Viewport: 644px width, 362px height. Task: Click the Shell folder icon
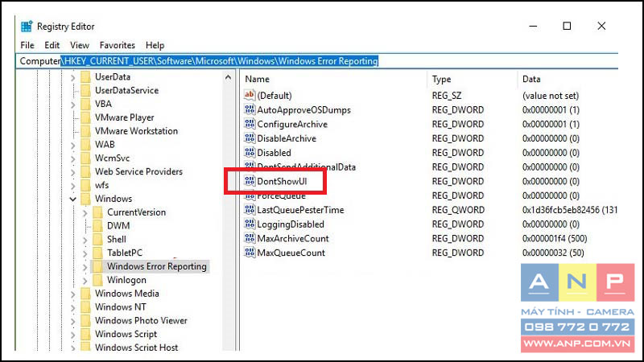97,240
